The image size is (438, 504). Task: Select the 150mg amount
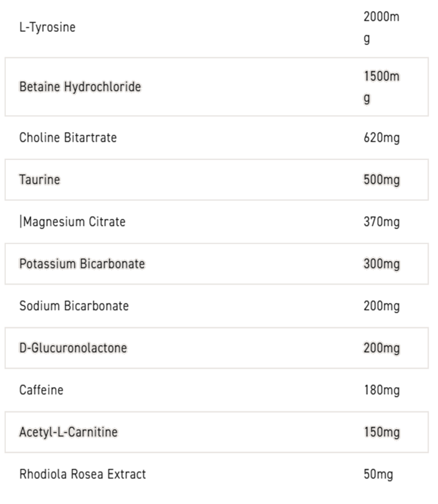pyautogui.click(x=381, y=433)
